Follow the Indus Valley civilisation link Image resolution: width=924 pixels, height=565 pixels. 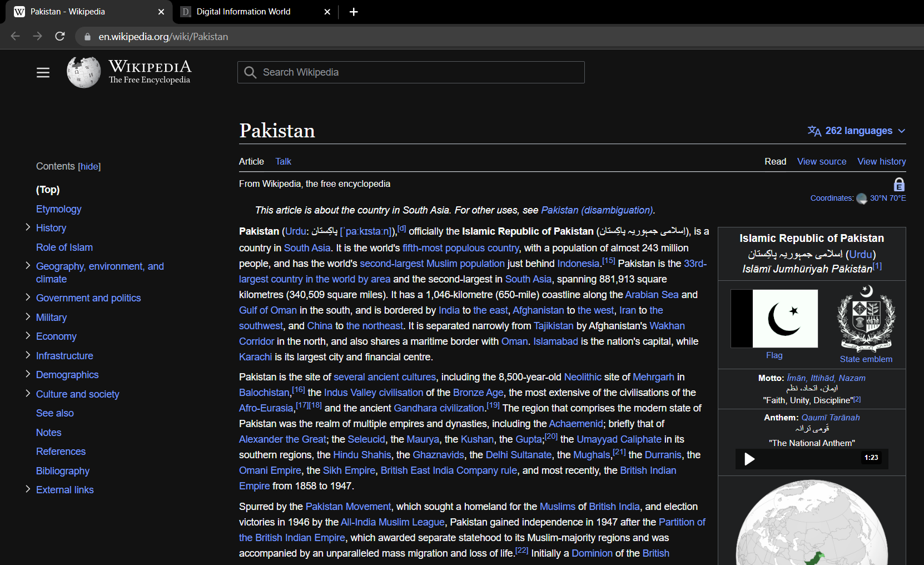(x=374, y=393)
